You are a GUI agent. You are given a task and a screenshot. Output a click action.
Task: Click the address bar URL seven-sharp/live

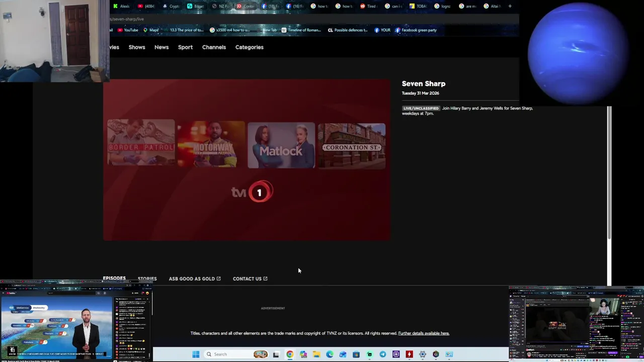pyautogui.click(x=127, y=19)
